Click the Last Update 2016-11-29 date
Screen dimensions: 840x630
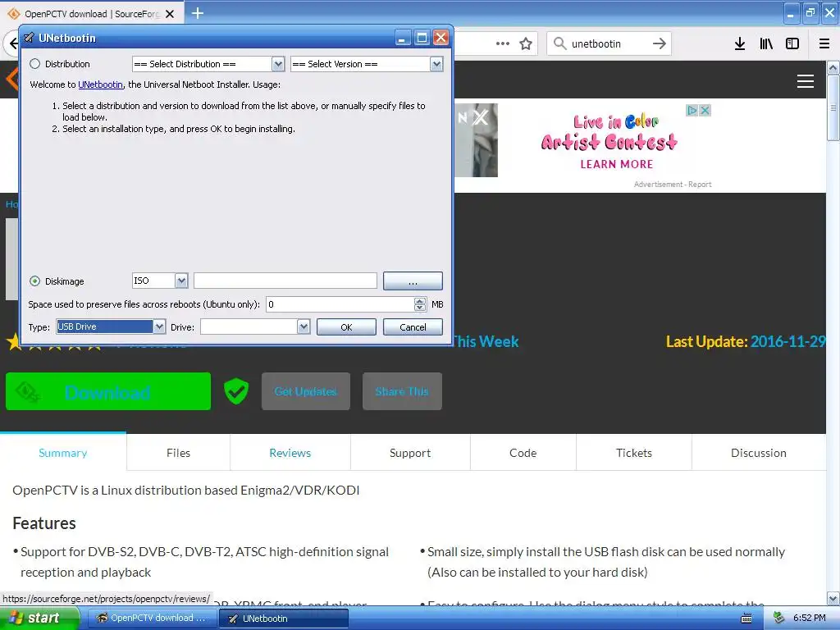pyautogui.click(x=788, y=341)
